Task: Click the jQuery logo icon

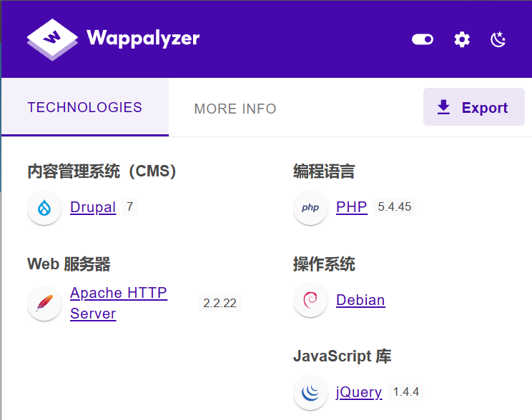Action: (310, 393)
